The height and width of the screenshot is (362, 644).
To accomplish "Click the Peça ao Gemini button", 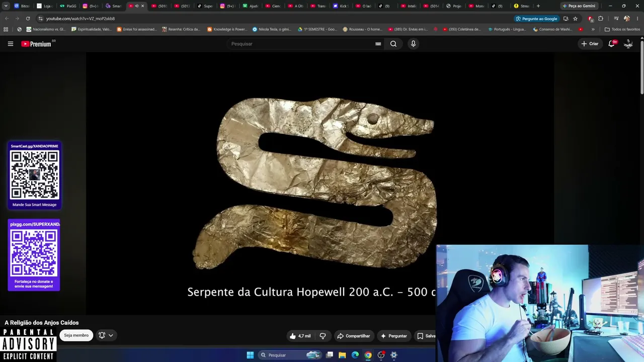I will pyautogui.click(x=579, y=6).
